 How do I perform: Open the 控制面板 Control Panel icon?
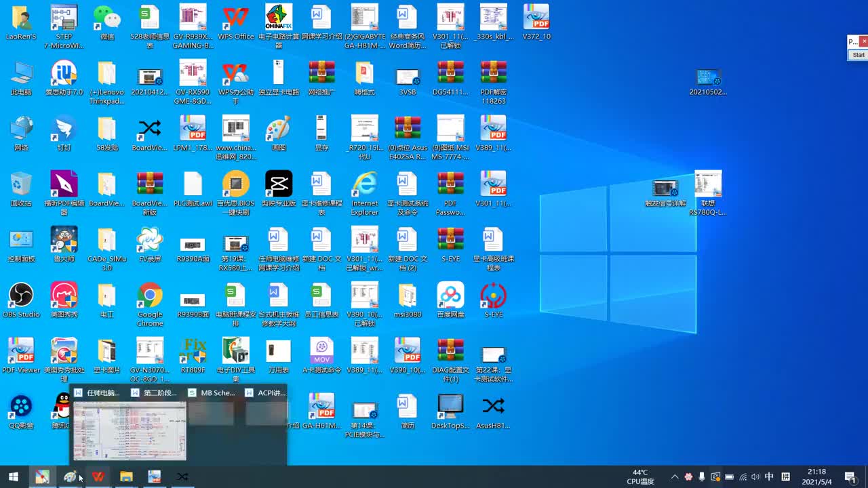(x=21, y=245)
